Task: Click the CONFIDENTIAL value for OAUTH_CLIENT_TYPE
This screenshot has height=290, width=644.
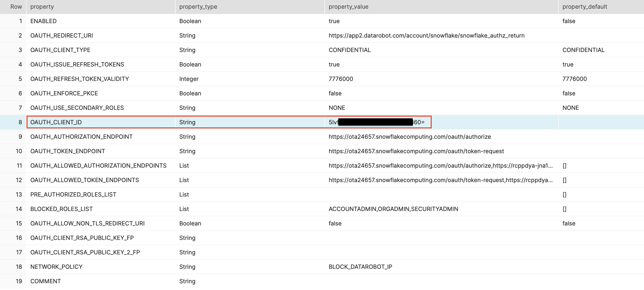Action: coord(350,50)
